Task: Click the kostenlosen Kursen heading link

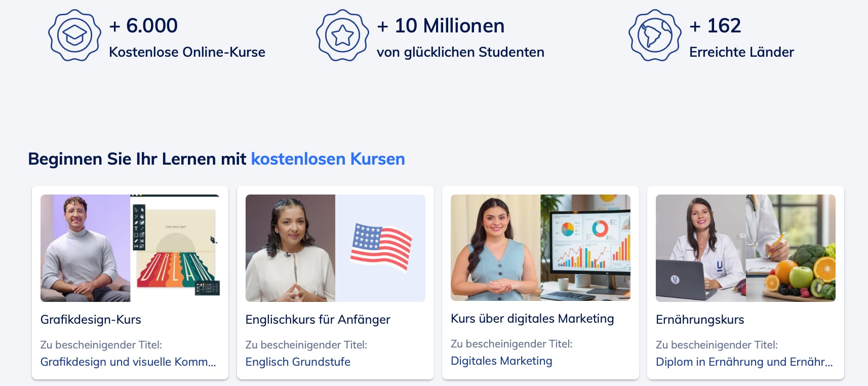Action: point(328,159)
